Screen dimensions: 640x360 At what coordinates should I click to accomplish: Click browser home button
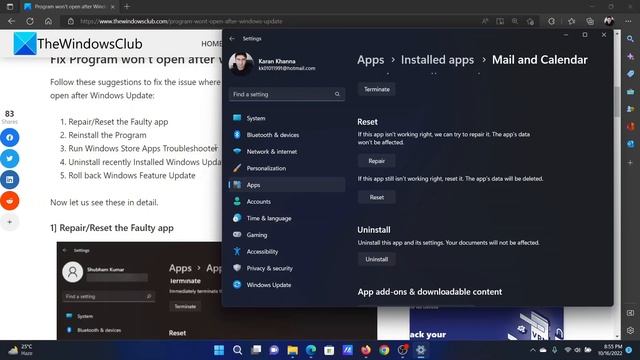(x=48, y=21)
